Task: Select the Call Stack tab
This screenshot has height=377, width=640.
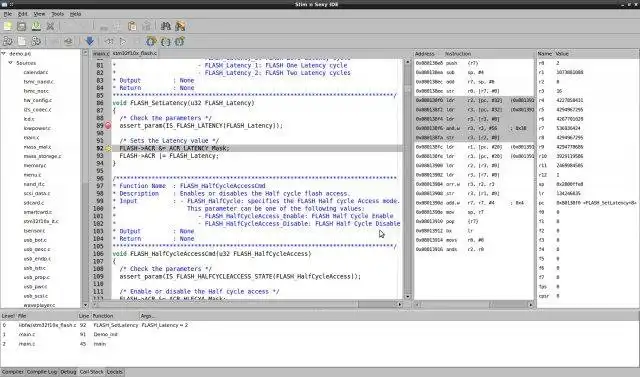Action: pos(91,372)
